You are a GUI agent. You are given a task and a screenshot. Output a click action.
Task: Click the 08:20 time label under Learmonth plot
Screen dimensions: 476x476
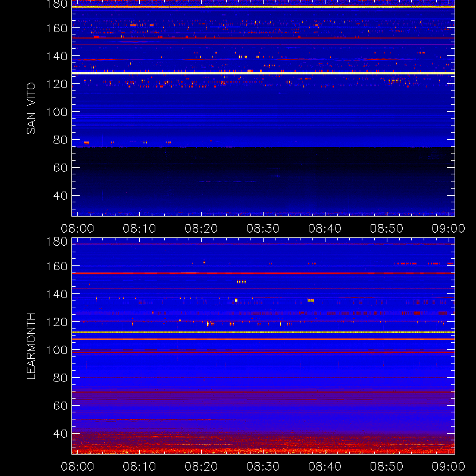coord(201,466)
